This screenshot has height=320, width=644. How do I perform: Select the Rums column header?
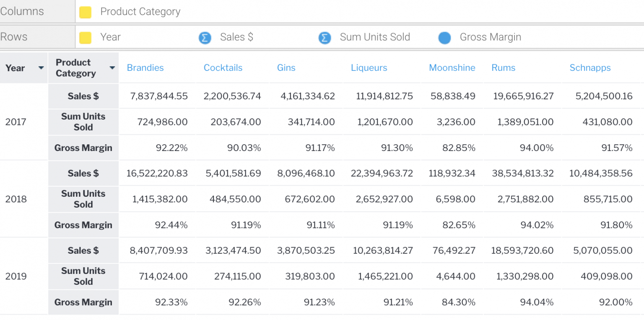coord(503,68)
